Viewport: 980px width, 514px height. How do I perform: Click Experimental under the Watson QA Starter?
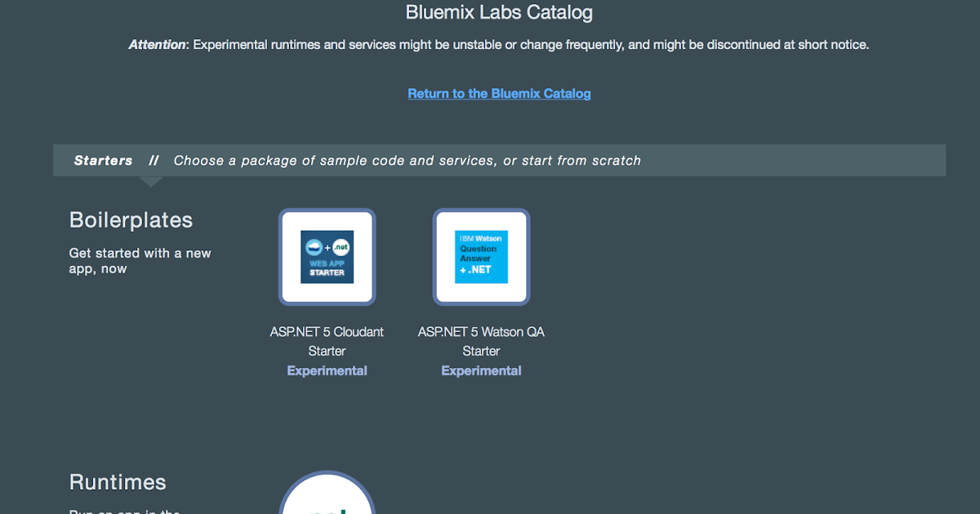click(x=481, y=370)
